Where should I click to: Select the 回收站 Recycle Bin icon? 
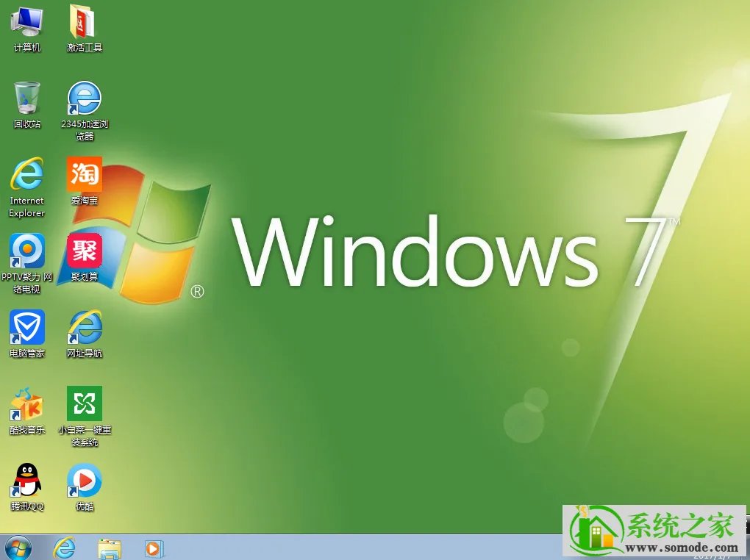click(x=27, y=98)
